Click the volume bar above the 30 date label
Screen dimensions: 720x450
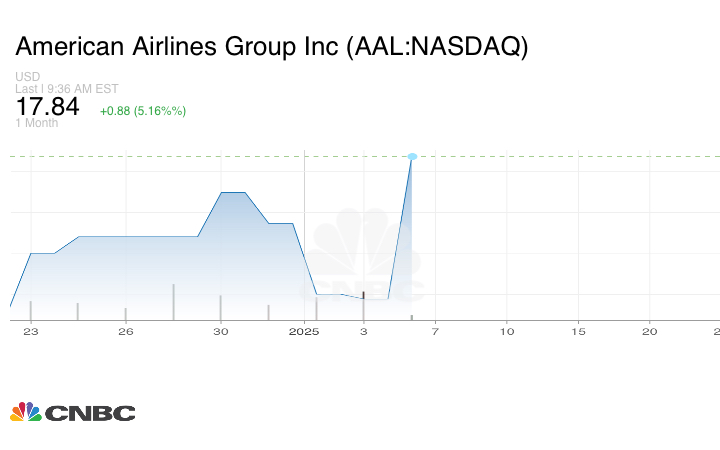click(221, 307)
